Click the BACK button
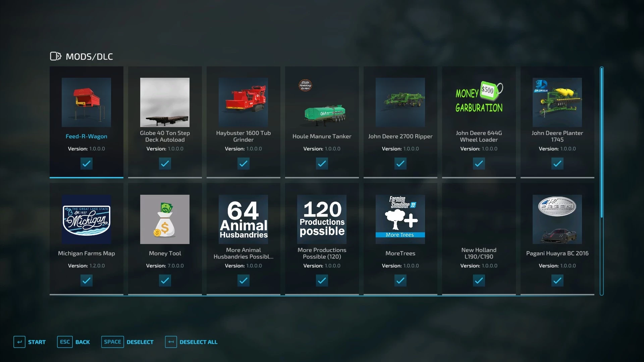This screenshot has height=362, width=644. pos(74,342)
